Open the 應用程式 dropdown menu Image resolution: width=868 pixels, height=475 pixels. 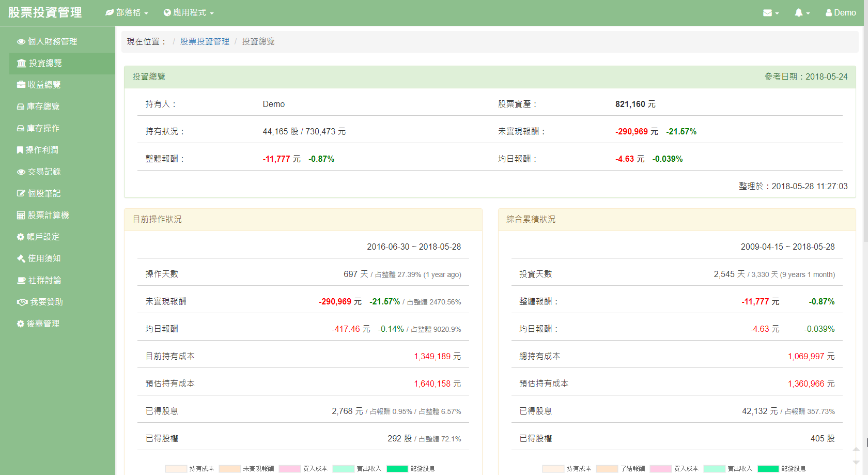(189, 12)
